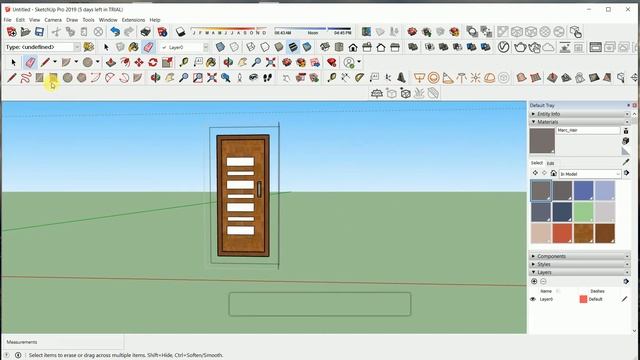Image resolution: width=640 pixels, height=360 pixels.
Task: Click Open folder icon in top toolbar
Action: (x=25, y=32)
